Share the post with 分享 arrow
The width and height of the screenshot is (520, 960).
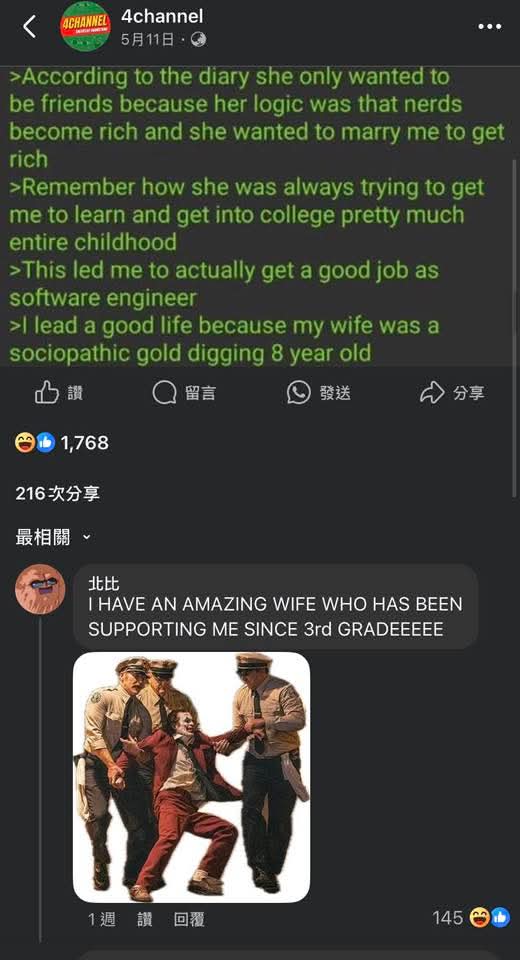(452, 393)
